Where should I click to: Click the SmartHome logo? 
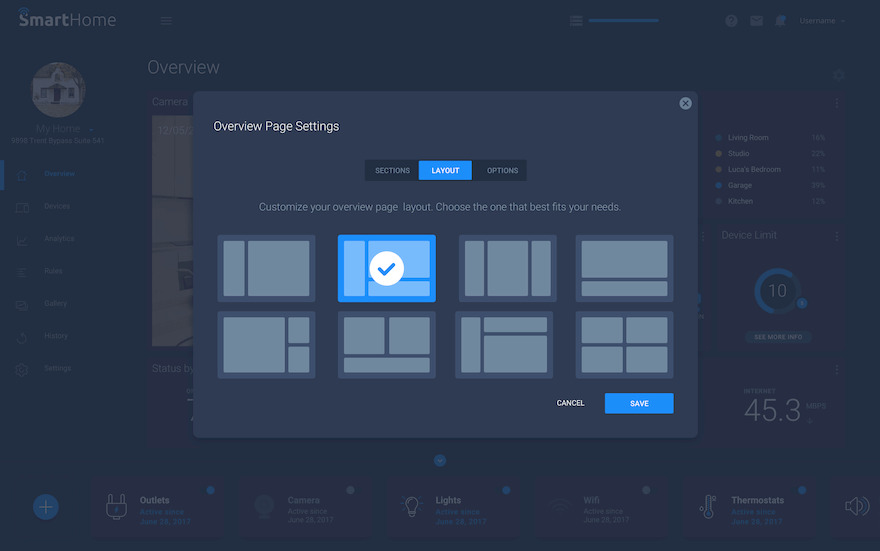(x=67, y=19)
